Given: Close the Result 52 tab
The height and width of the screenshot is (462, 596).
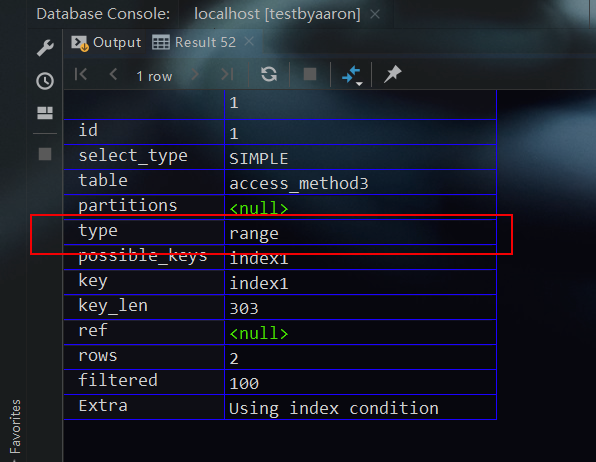Looking at the screenshot, I should pyautogui.click(x=249, y=41).
